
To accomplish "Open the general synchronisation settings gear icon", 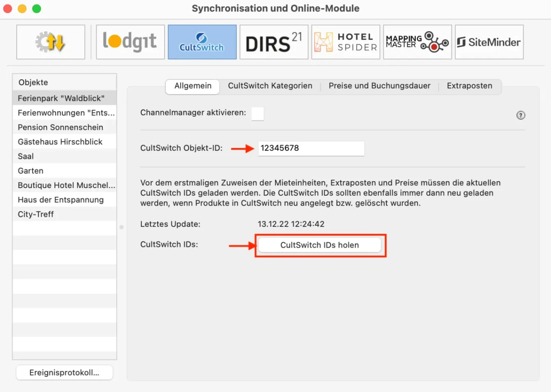I will (51, 42).
